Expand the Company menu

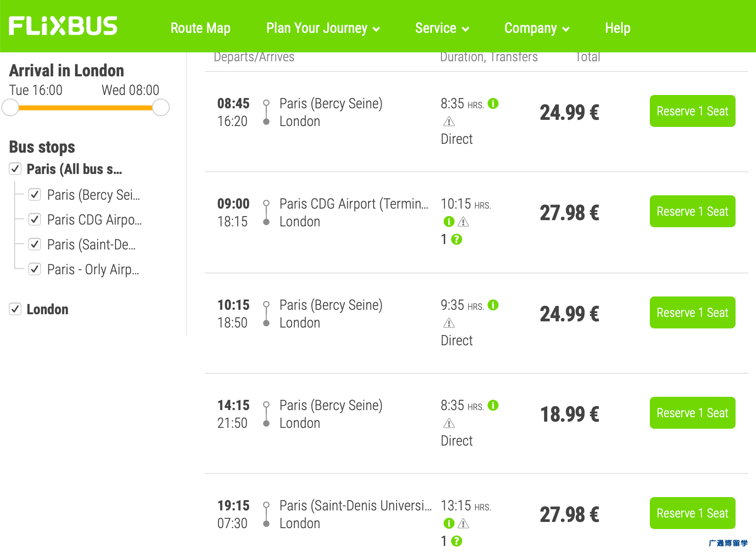click(537, 28)
